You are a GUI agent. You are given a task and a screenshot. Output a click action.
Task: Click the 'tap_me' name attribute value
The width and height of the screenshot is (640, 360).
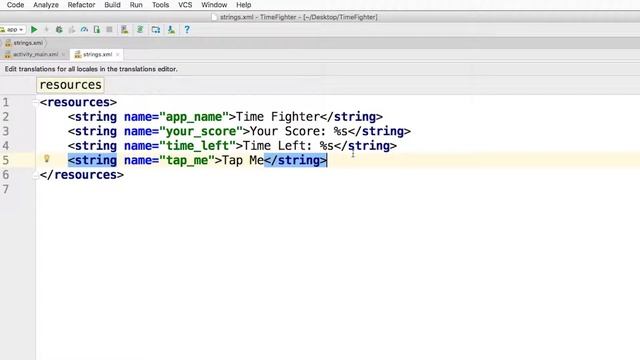(187, 160)
